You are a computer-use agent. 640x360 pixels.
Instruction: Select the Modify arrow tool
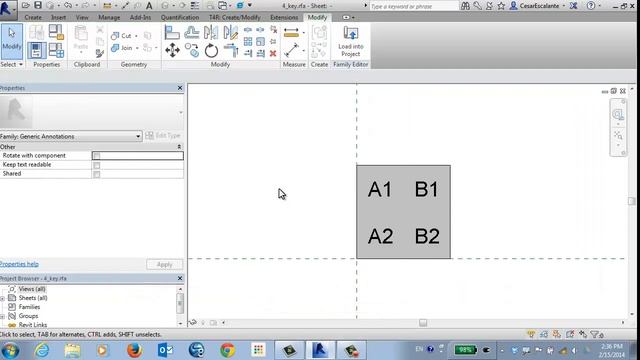[x=12, y=41]
